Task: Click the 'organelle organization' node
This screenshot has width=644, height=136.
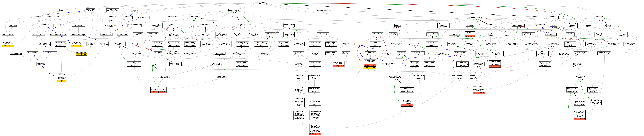Action: [414, 44]
